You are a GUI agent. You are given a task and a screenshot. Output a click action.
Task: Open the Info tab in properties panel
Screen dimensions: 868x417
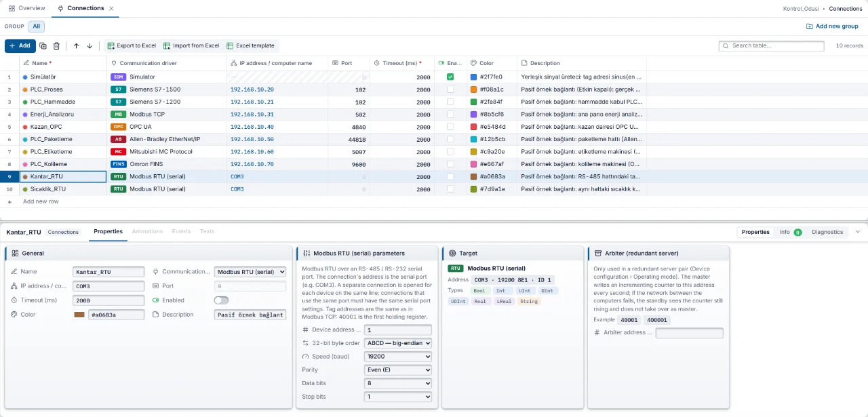click(x=790, y=232)
